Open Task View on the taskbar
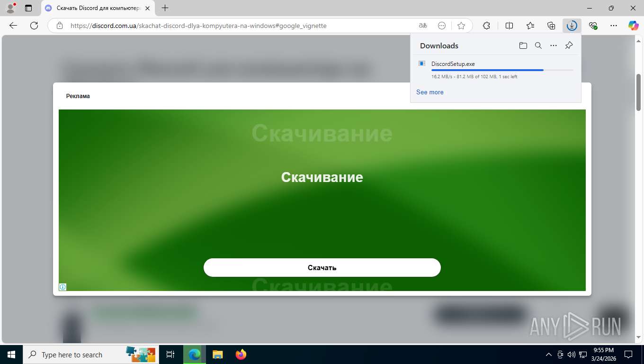Screen dimensions: 644x364 [x=170, y=355]
